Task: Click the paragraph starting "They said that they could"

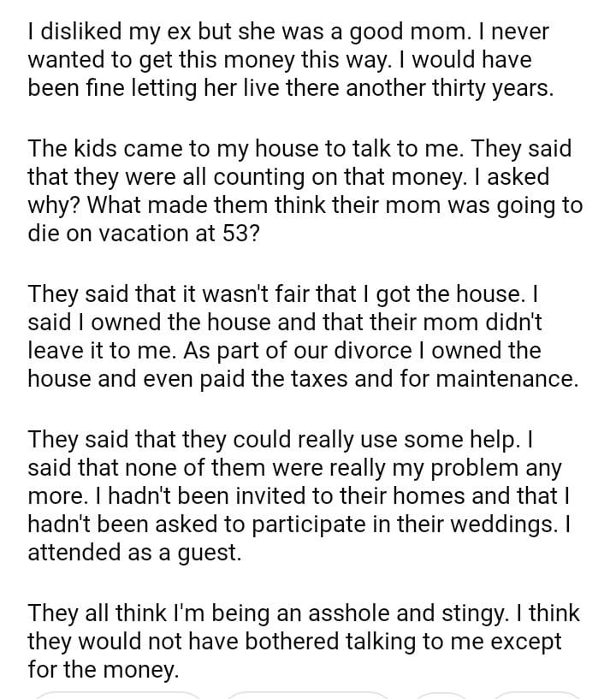Action: tap(299, 496)
